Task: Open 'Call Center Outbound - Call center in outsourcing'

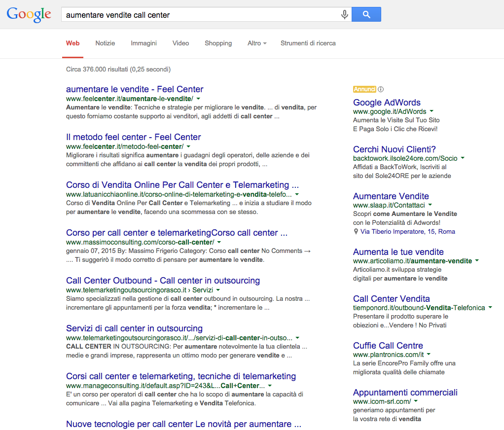Action: pos(163,281)
